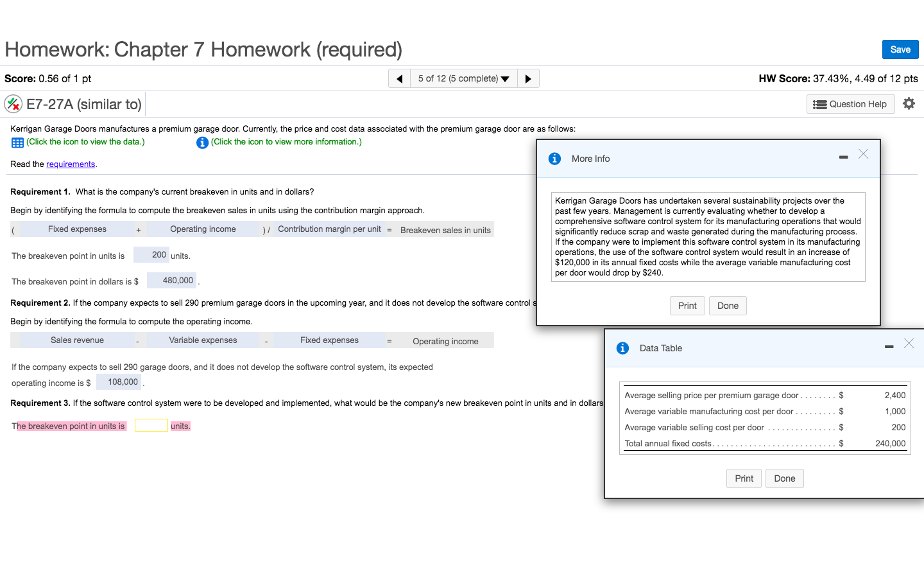Select 'Fixed expenses' in operating income formula
Image resolution: width=924 pixels, height=578 pixels.
click(x=329, y=340)
